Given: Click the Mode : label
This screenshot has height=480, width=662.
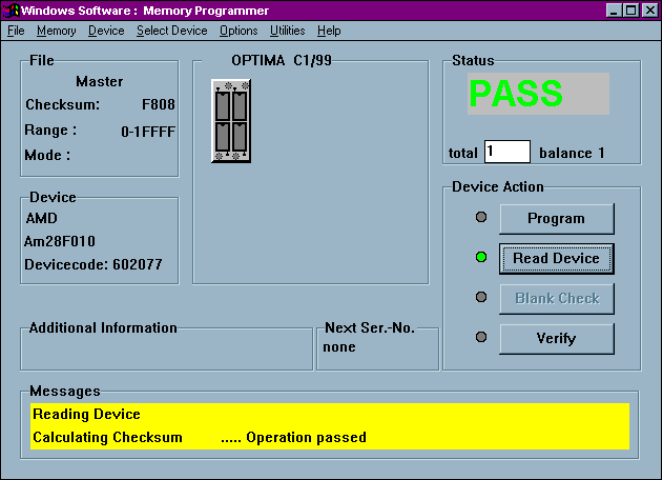Looking at the screenshot, I should pos(47,155).
